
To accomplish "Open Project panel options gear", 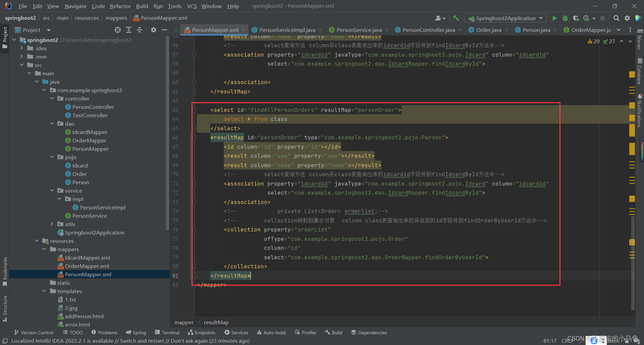I will [x=154, y=30].
